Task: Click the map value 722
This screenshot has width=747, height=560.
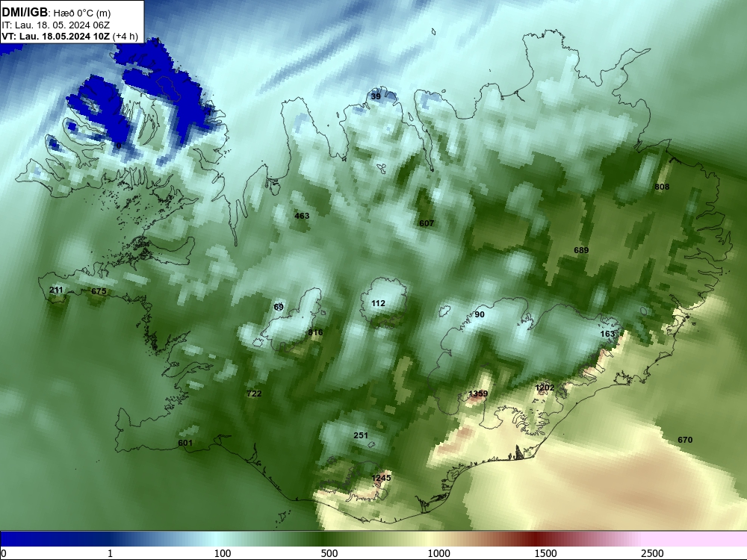Action: [255, 393]
